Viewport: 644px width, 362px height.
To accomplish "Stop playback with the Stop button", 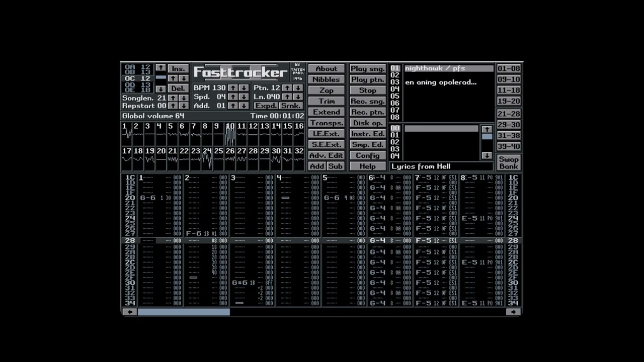I will (x=367, y=90).
